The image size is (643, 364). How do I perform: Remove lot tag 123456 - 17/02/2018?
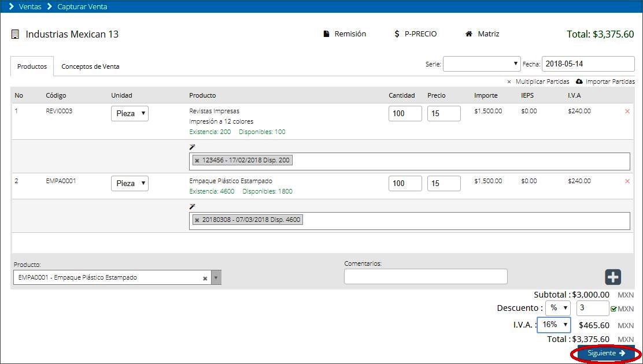(x=197, y=161)
